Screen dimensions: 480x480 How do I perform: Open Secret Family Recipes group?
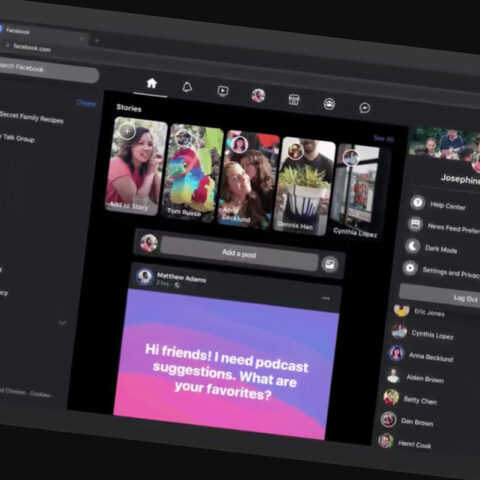(32, 117)
